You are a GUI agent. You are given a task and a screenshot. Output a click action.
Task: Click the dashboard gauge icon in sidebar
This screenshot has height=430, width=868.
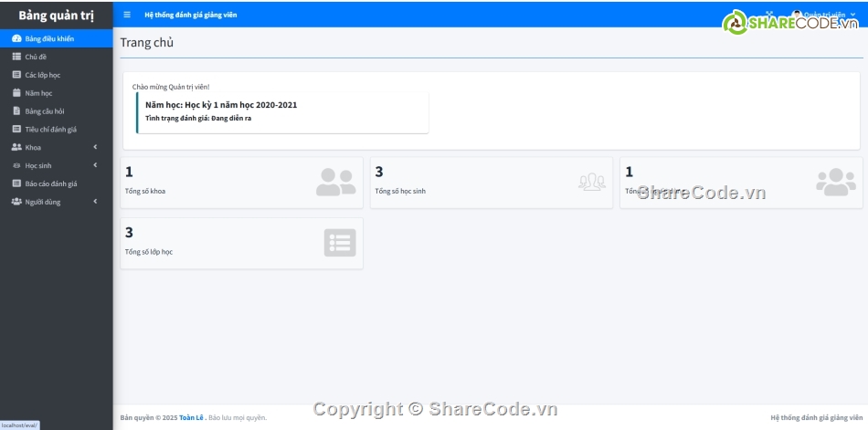click(x=16, y=39)
